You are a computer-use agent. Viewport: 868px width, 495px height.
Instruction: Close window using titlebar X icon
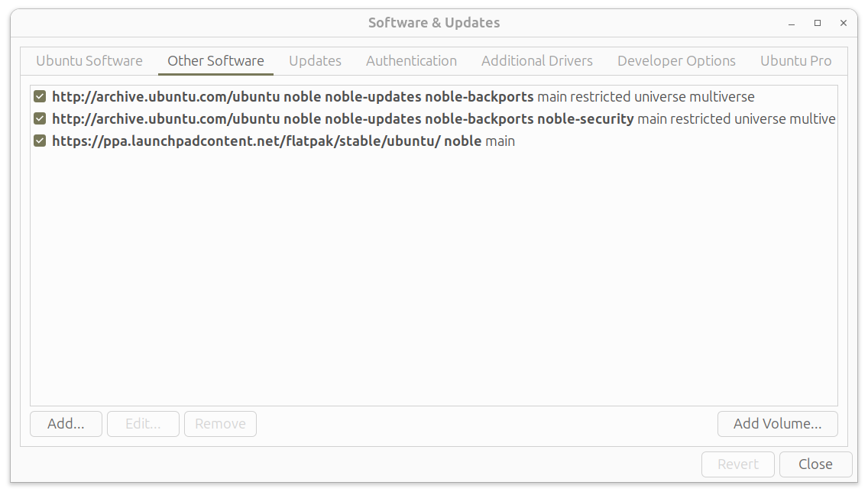(x=844, y=23)
